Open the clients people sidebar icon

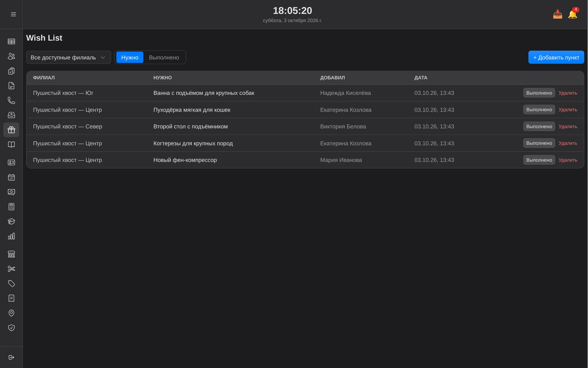pos(11,56)
